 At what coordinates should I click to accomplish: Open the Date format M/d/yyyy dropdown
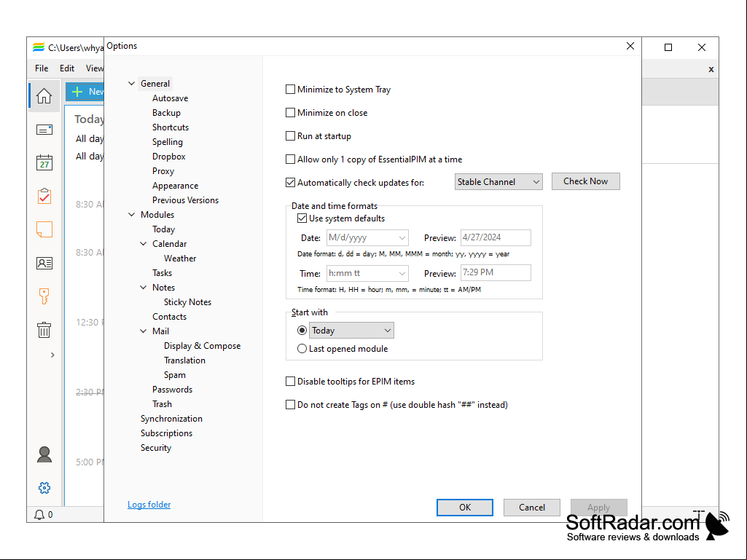click(367, 237)
